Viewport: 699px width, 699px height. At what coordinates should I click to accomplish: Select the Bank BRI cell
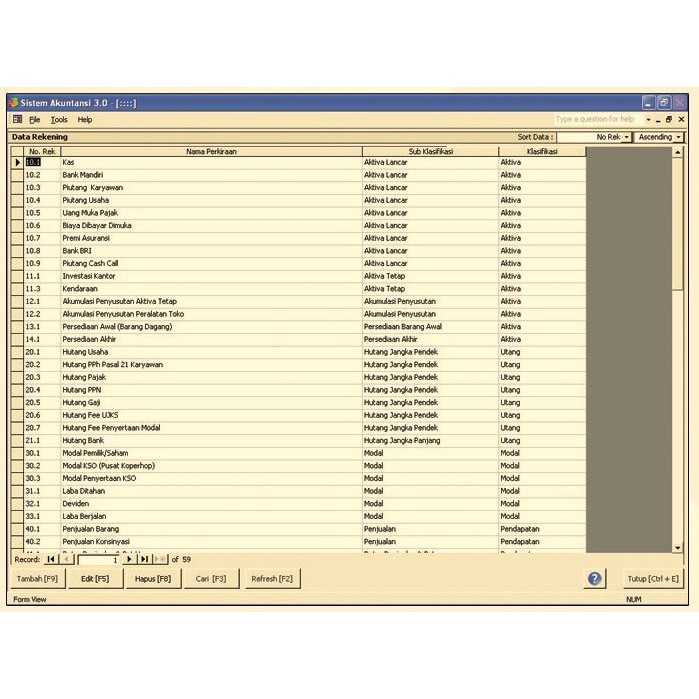click(x=211, y=251)
